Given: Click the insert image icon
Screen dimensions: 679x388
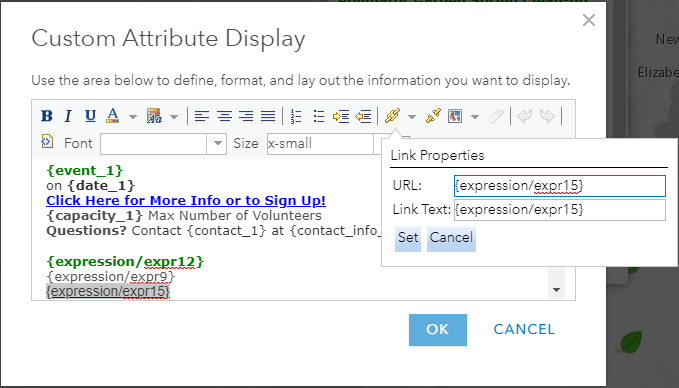Looking at the screenshot, I should pos(455,116).
